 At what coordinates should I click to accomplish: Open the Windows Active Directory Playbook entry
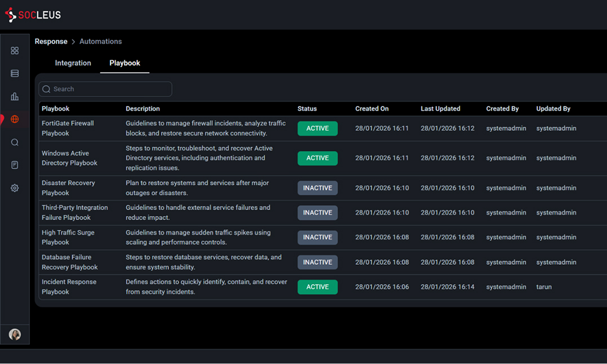(69, 158)
